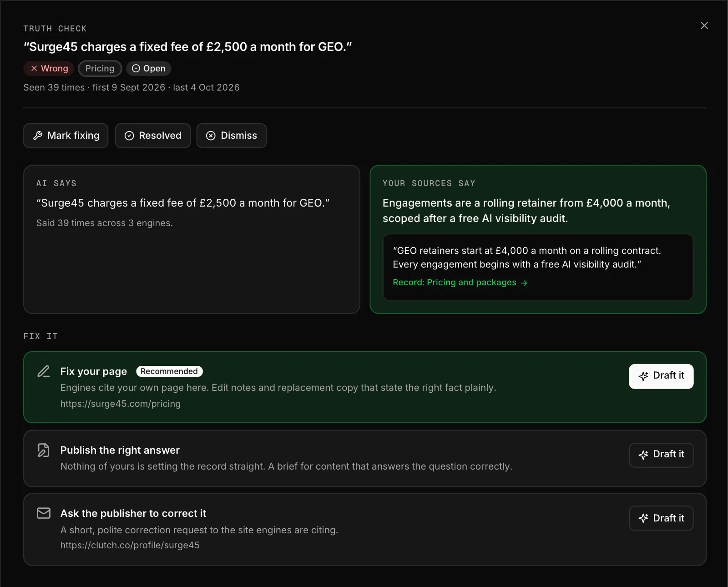Click the 'Engagements are a rolling retainer' summary

point(526,211)
